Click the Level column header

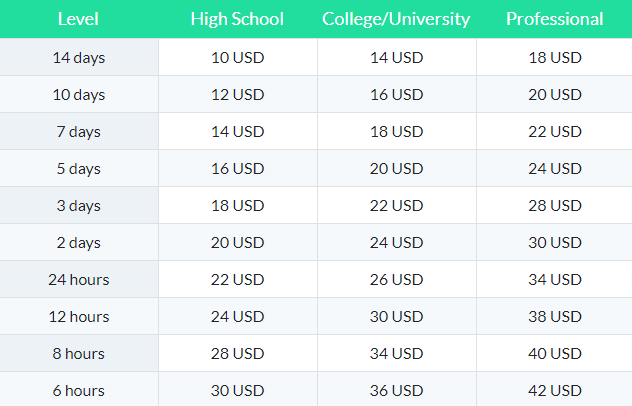pyautogui.click(x=78, y=19)
